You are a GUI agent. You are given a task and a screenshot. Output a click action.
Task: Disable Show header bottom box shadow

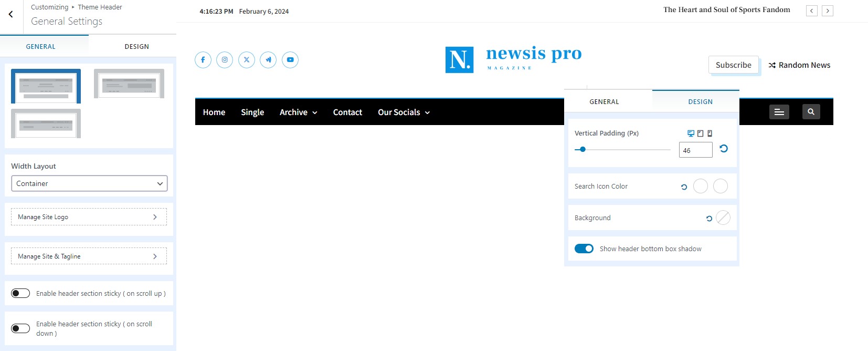click(584, 249)
